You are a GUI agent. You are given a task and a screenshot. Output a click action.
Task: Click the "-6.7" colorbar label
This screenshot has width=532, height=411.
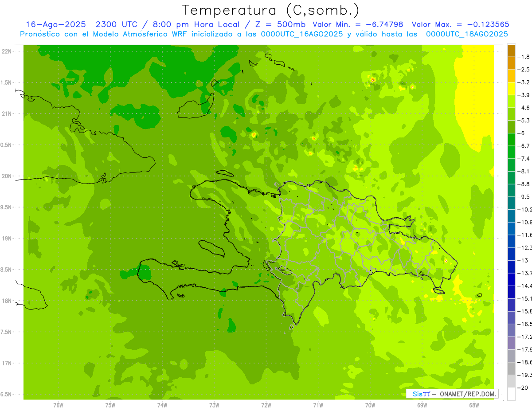[524, 146]
